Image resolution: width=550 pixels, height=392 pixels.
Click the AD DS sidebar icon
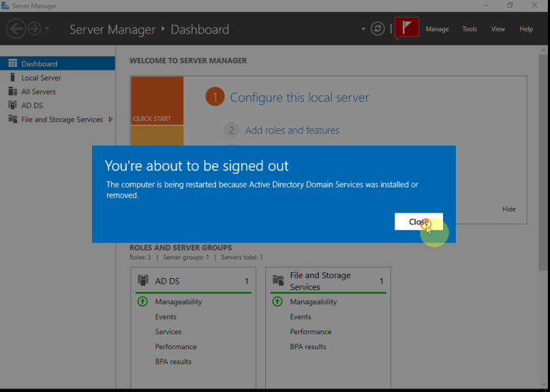(x=13, y=105)
